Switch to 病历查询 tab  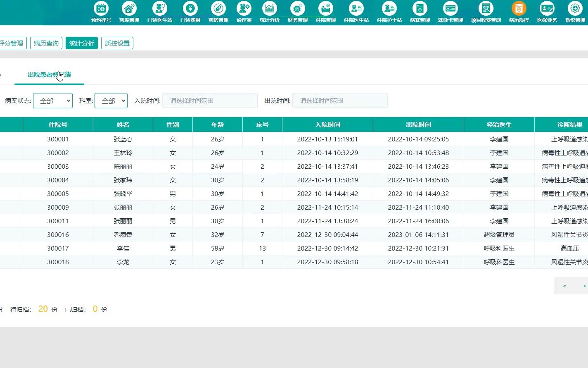pyautogui.click(x=46, y=43)
